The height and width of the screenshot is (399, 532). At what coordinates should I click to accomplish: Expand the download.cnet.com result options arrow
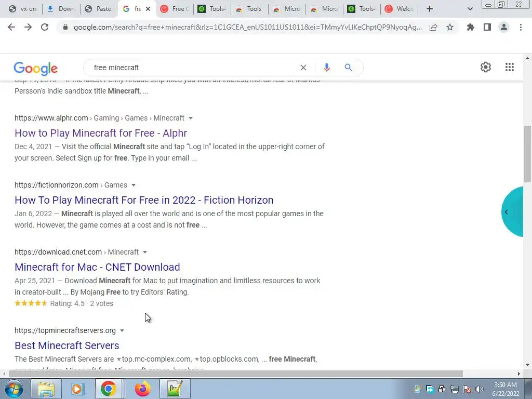click(145, 252)
